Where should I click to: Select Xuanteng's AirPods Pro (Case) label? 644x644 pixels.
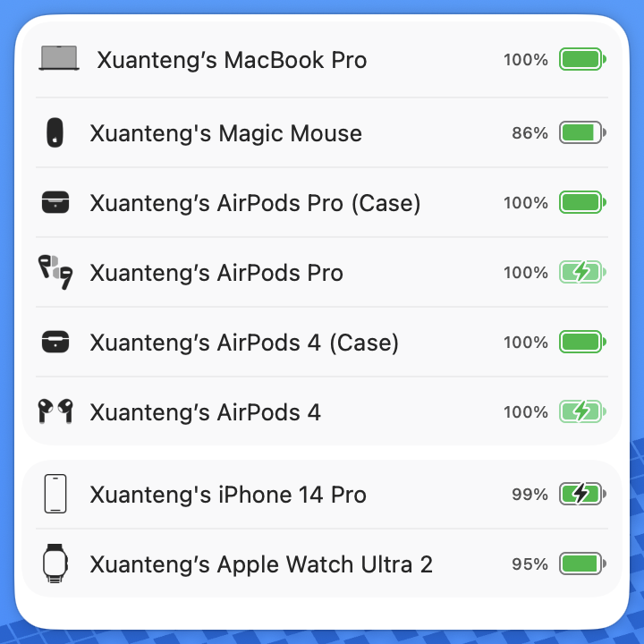[x=255, y=203]
